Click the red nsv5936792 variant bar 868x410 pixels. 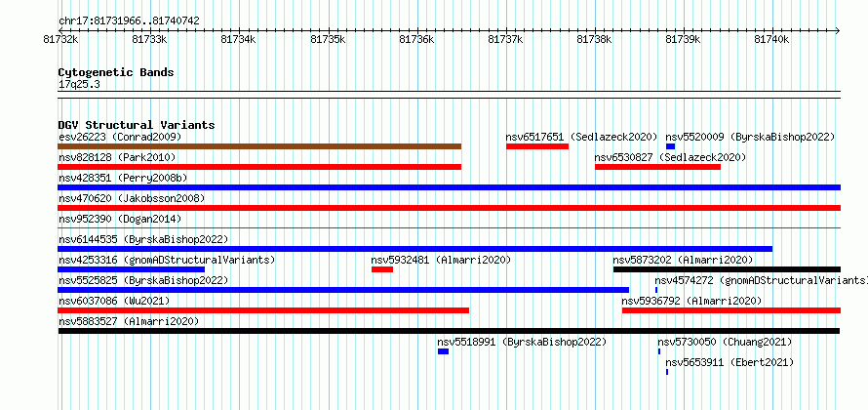tap(731, 310)
